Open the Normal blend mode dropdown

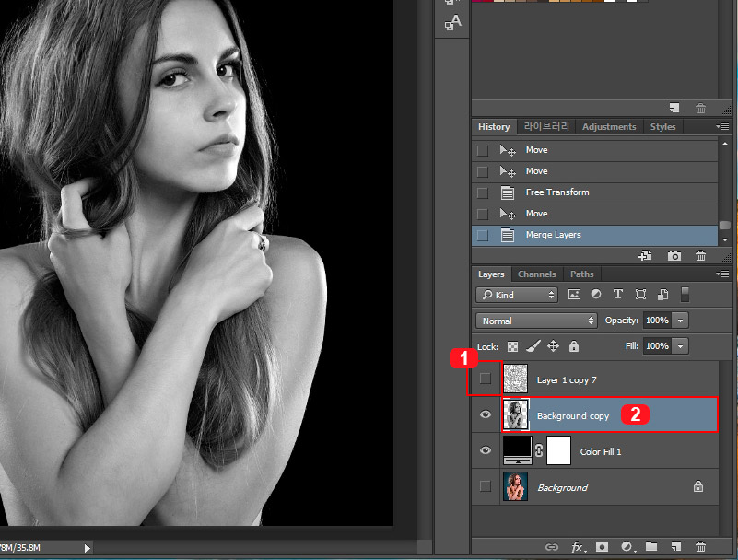click(536, 321)
